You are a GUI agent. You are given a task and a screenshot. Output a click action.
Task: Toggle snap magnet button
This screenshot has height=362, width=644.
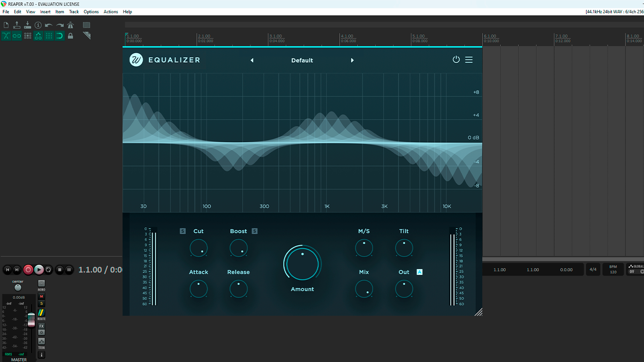coord(60,35)
